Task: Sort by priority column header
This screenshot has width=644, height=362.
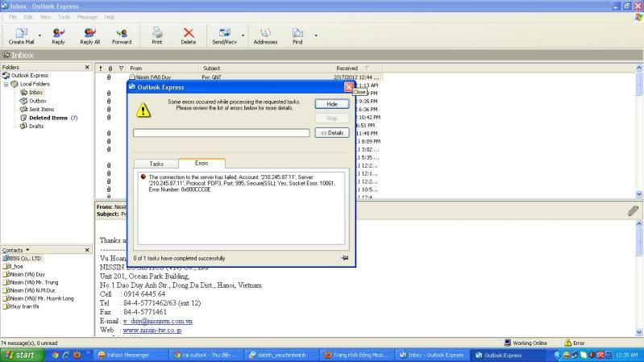Action: point(101,69)
